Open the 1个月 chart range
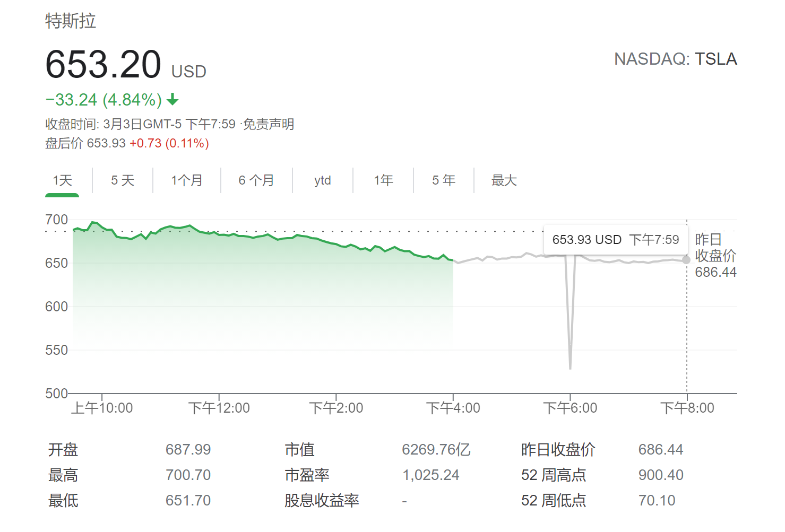The image size is (785, 532). (x=187, y=180)
